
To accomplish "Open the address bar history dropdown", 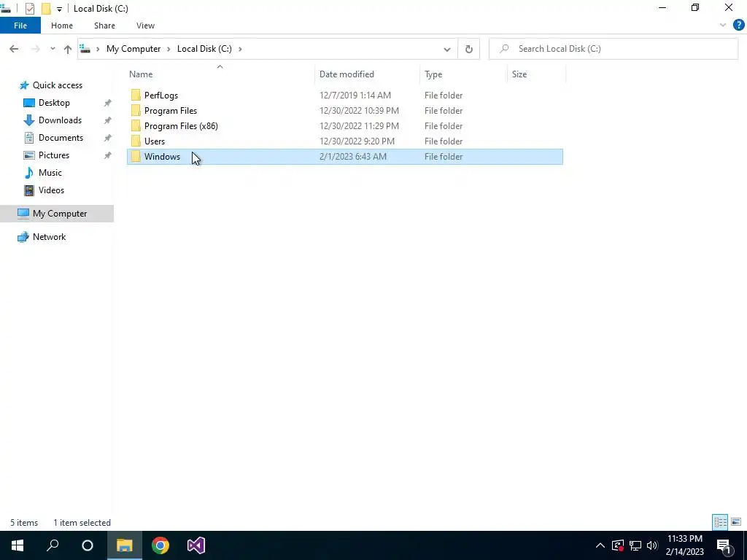I will (x=447, y=49).
